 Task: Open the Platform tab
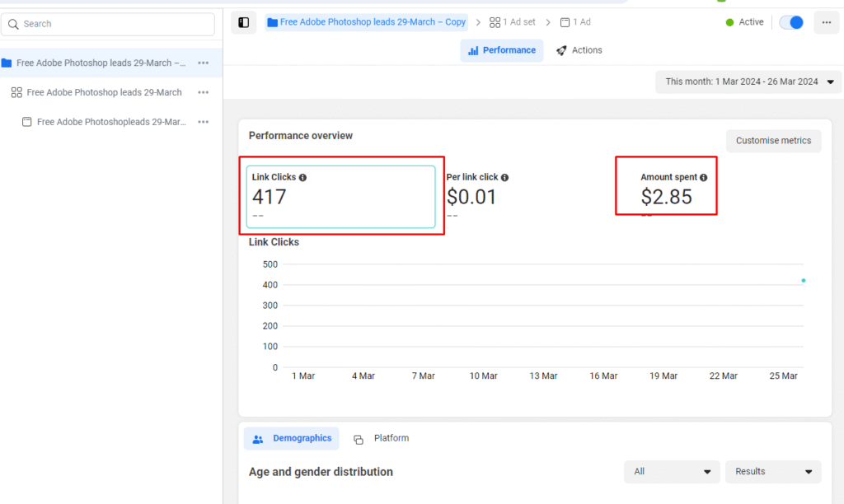tap(382, 438)
